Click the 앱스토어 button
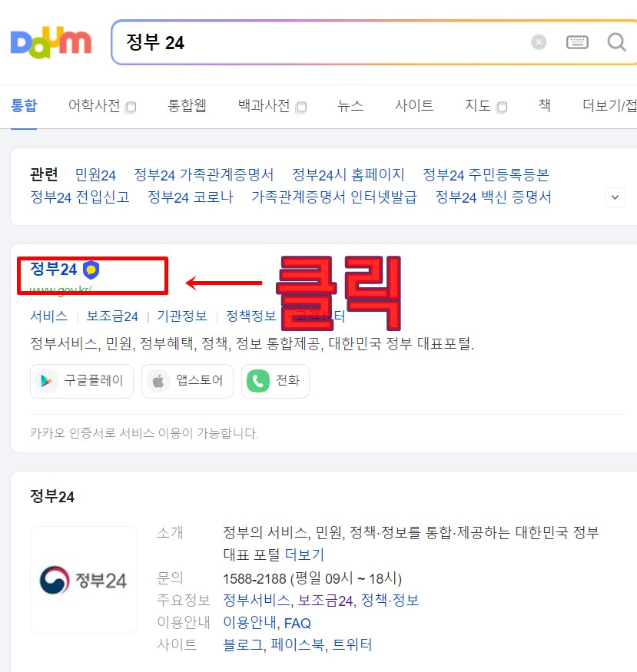Screen dimensions: 637x672 187,381
